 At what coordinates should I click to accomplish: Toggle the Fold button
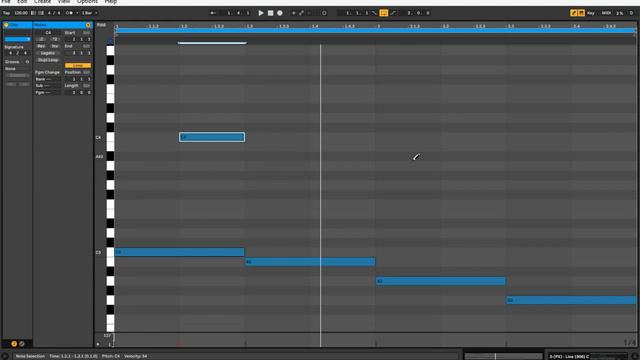click(x=101, y=25)
